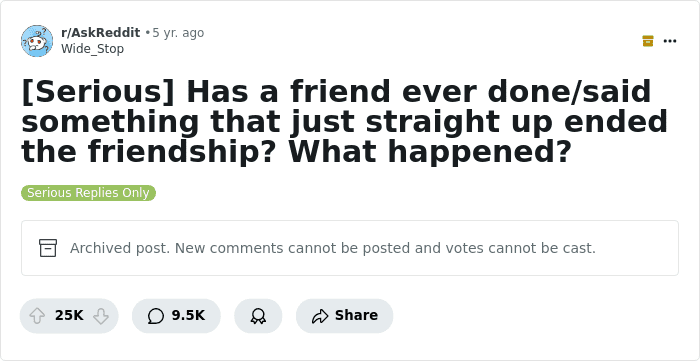This screenshot has height=361, width=700.
Task: Open the three-dot overflow menu
Action: point(670,41)
